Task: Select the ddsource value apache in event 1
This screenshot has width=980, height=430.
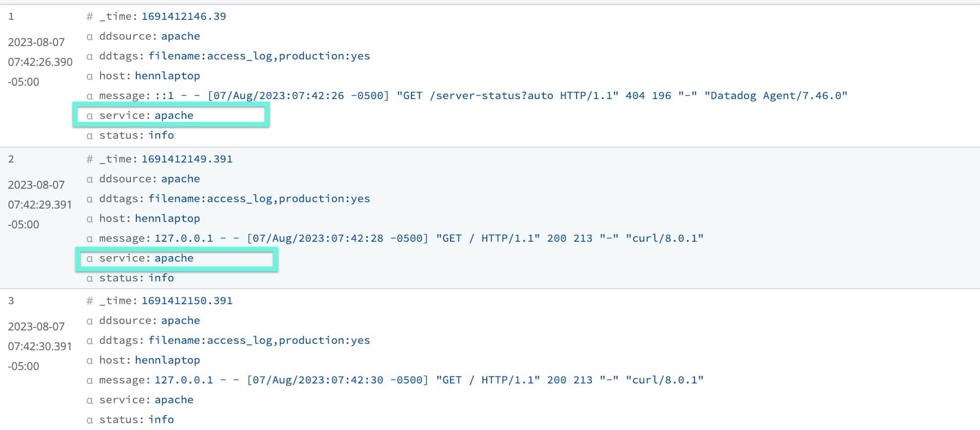Action: tap(180, 36)
